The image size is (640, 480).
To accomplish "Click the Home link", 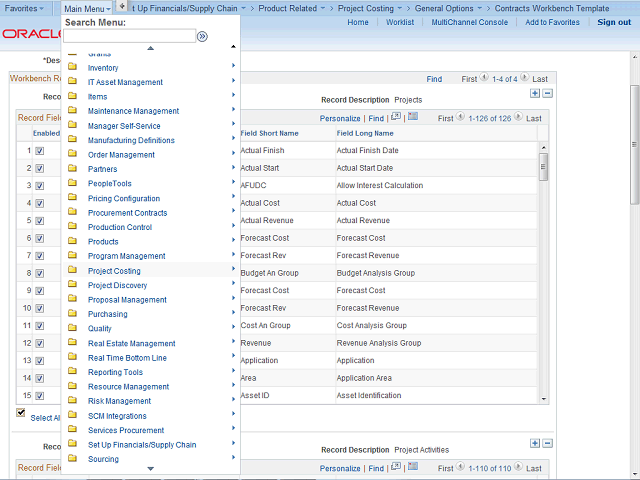I will coord(358,22).
